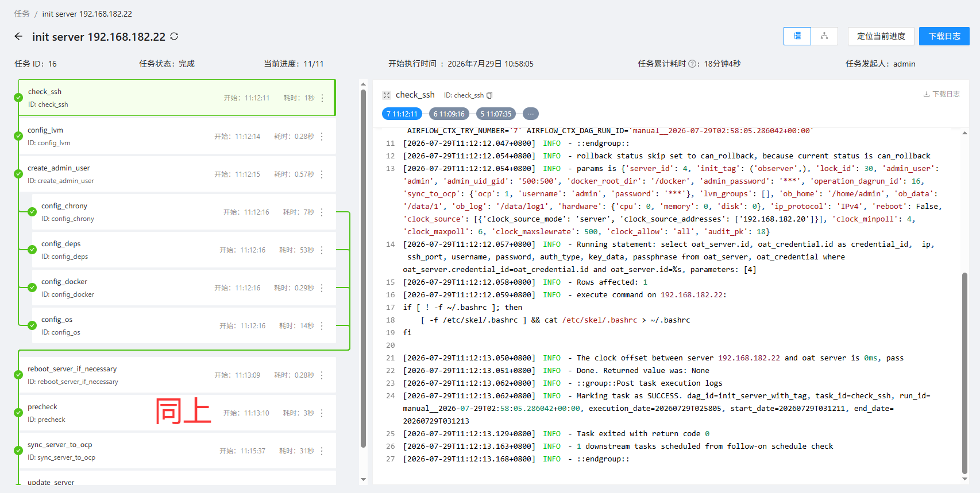Select the config_os task row

(184, 325)
